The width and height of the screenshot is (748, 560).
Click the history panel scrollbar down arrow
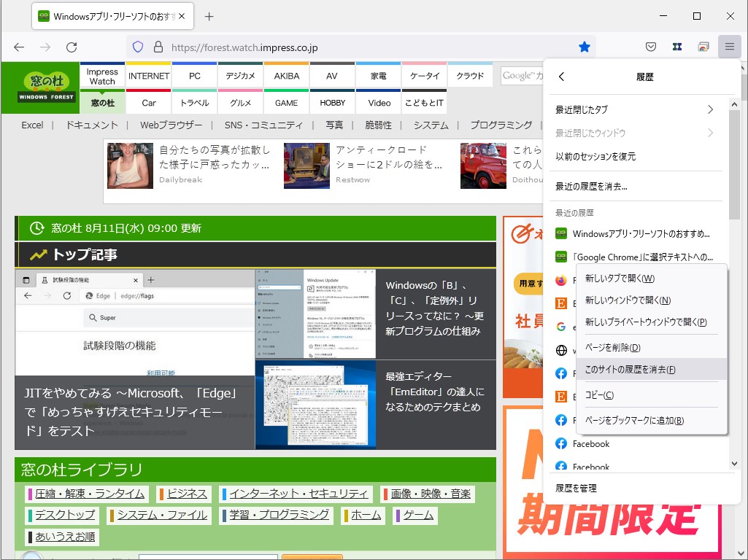[735, 463]
